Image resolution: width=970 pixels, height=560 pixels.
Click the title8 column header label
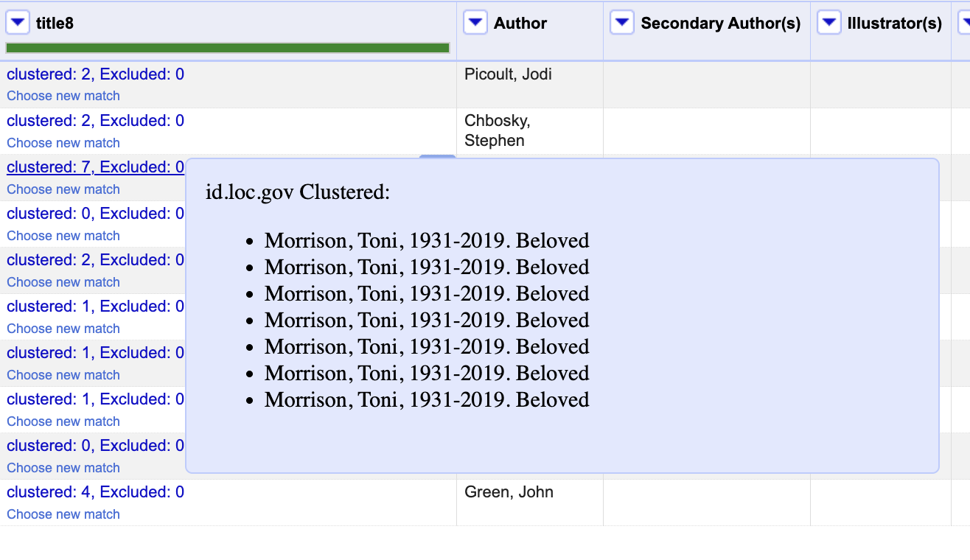click(x=55, y=24)
